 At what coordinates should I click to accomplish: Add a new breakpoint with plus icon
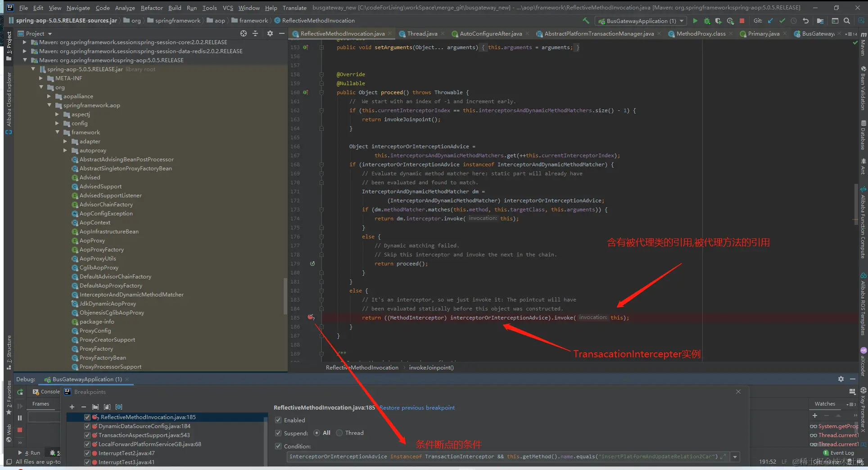72,407
